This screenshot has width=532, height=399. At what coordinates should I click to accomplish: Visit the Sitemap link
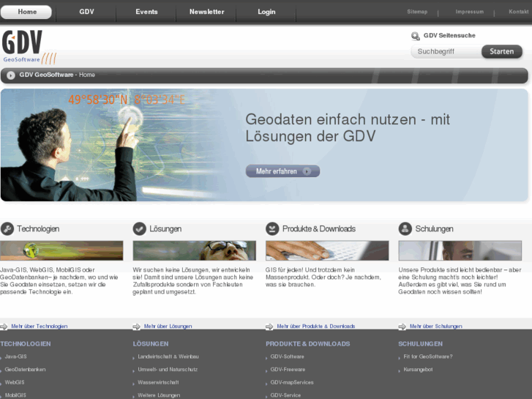point(417,12)
